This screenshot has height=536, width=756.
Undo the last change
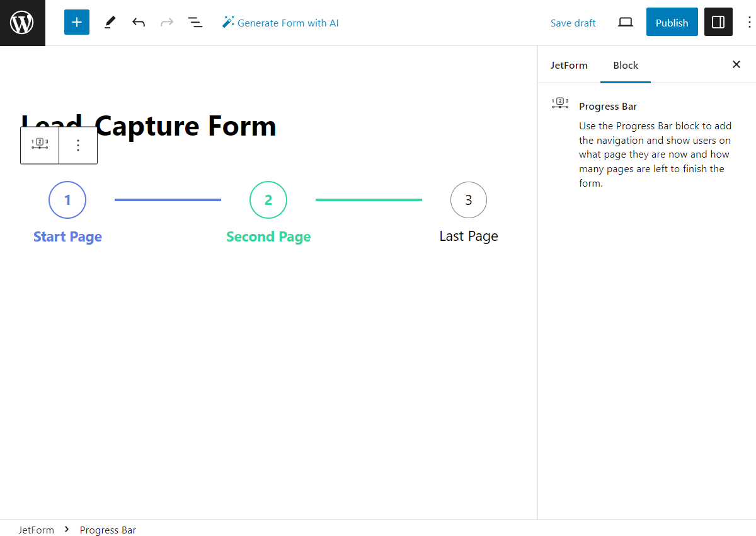coord(139,21)
